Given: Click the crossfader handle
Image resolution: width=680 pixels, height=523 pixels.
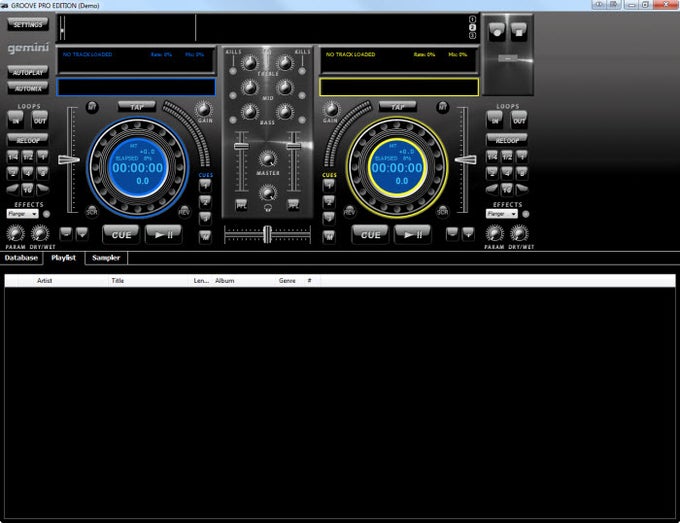Looking at the screenshot, I should pos(267,234).
